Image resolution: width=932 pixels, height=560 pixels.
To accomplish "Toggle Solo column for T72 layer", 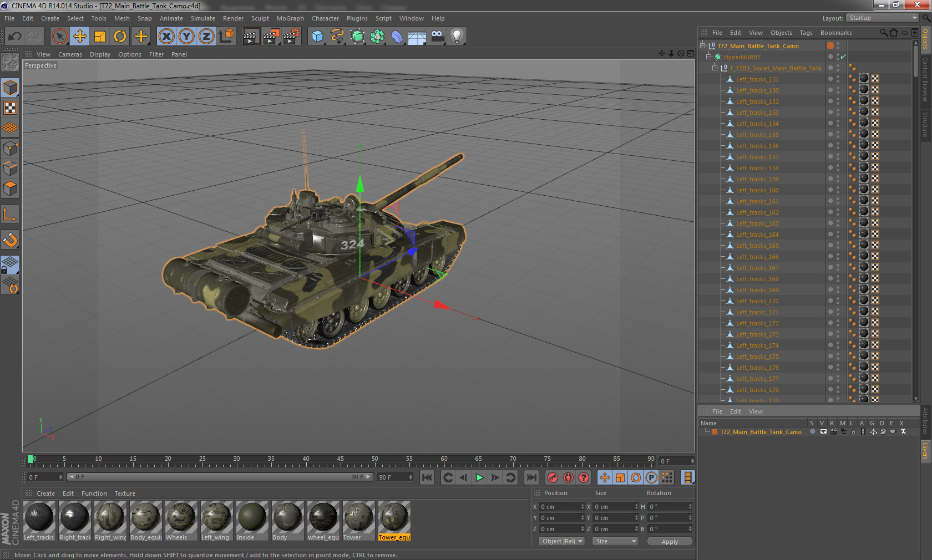I will pyautogui.click(x=812, y=432).
